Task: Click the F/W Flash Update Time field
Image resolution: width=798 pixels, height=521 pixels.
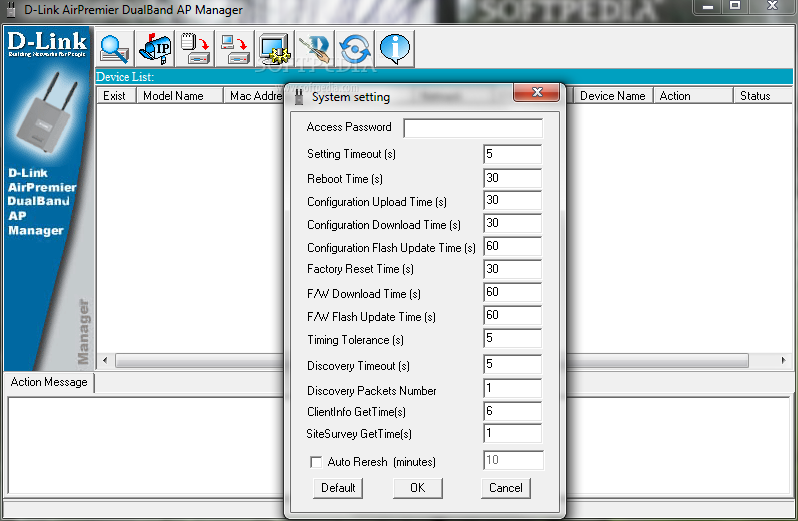Action: (x=512, y=315)
